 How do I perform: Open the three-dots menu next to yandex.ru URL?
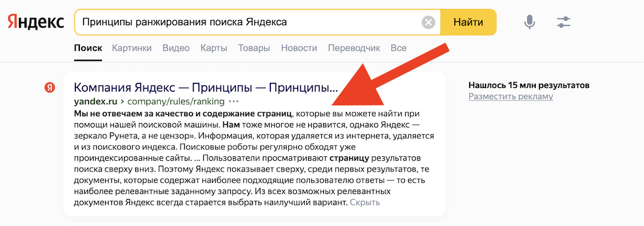click(234, 101)
